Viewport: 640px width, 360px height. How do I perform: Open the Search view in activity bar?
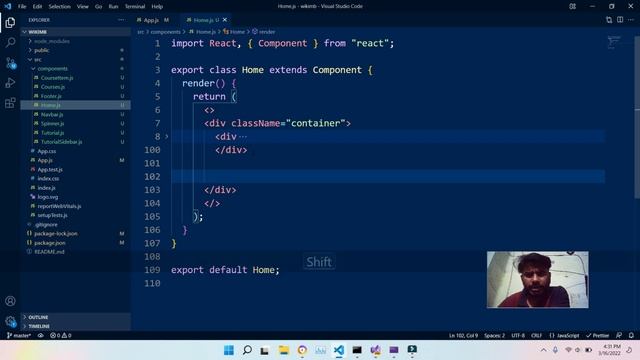click(10, 42)
